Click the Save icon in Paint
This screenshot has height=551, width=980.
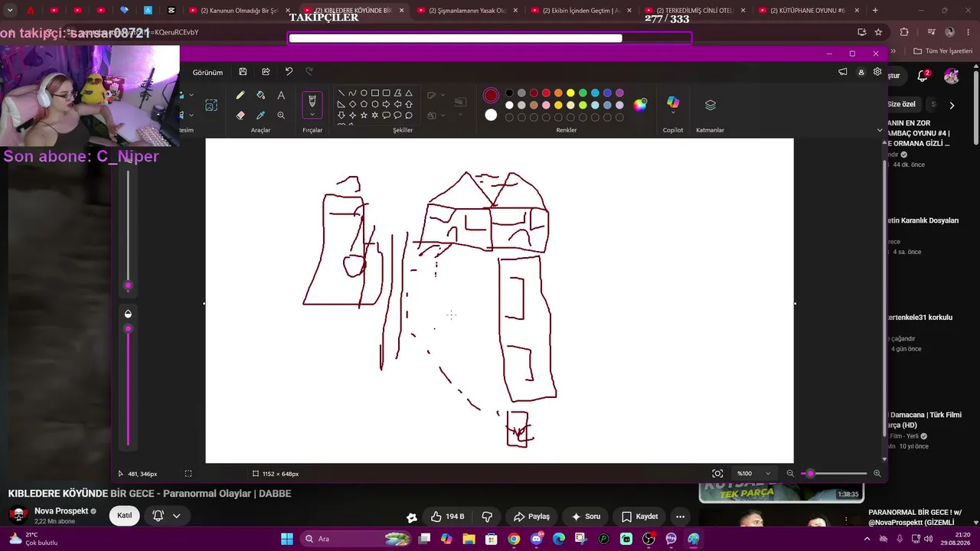click(243, 71)
